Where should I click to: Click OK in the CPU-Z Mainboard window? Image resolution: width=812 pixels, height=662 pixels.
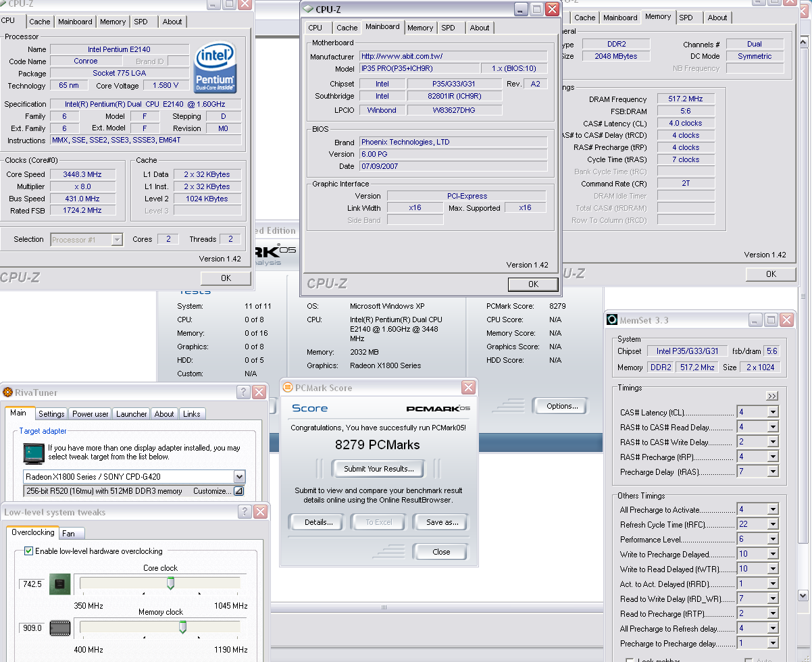(533, 284)
